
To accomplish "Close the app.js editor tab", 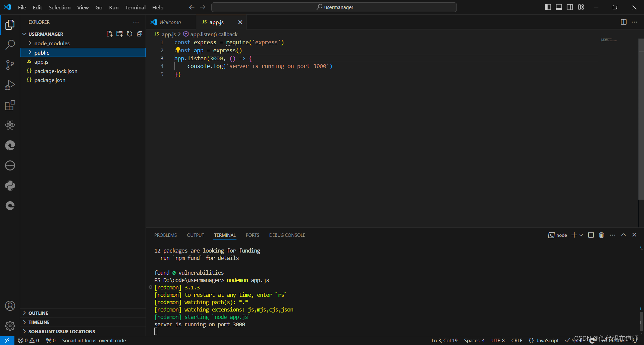I will (240, 22).
